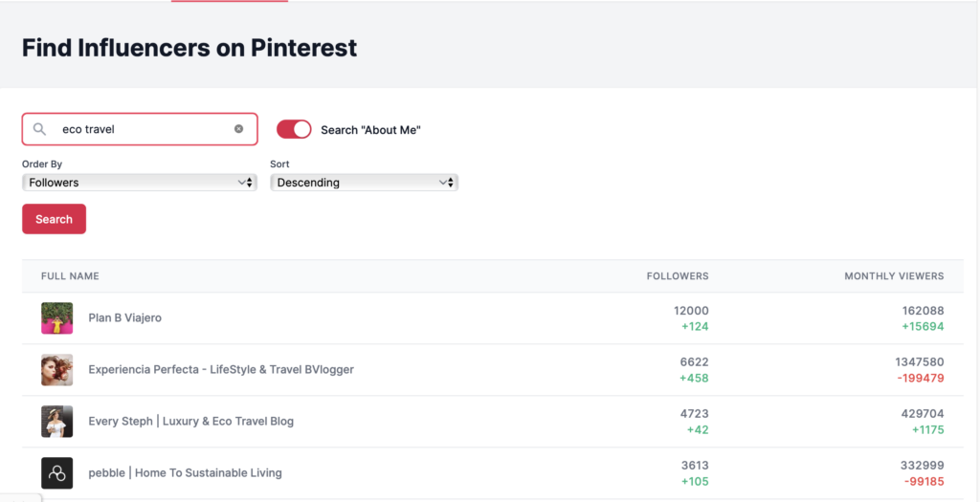Click the FULL NAME column header

[x=70, y=276]
